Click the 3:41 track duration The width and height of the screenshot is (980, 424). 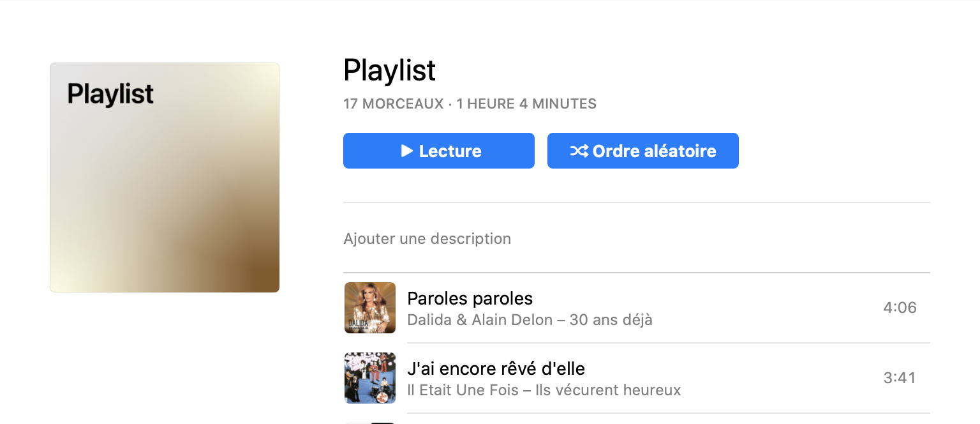tap(900, 378)
